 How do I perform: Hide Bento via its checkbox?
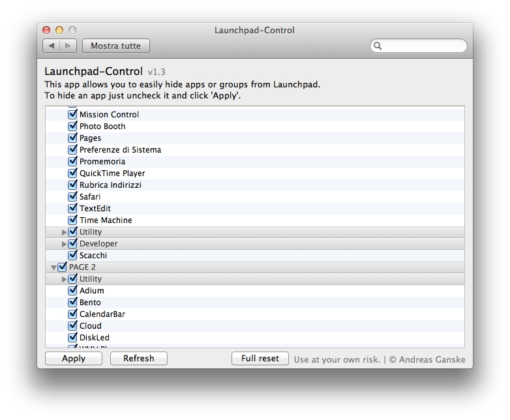(x=72, y=302)
